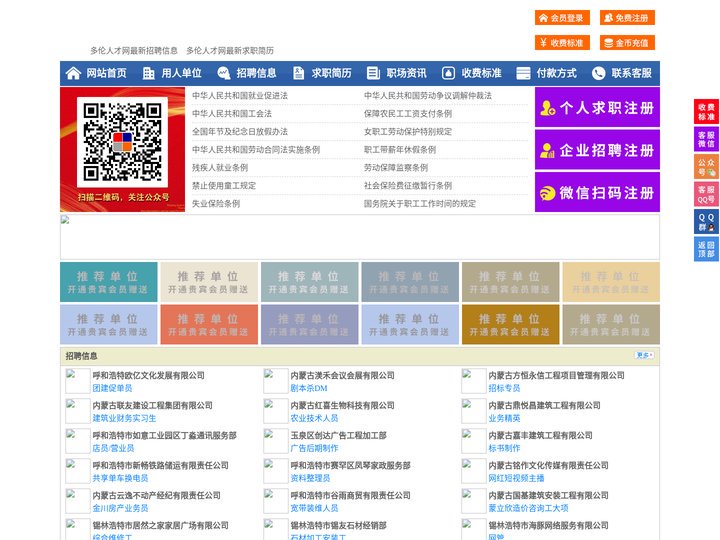This screenshot has width=720, height=540.
Task: Open QQ群 blue sidebar shortcut
Action: coord(706,222)
